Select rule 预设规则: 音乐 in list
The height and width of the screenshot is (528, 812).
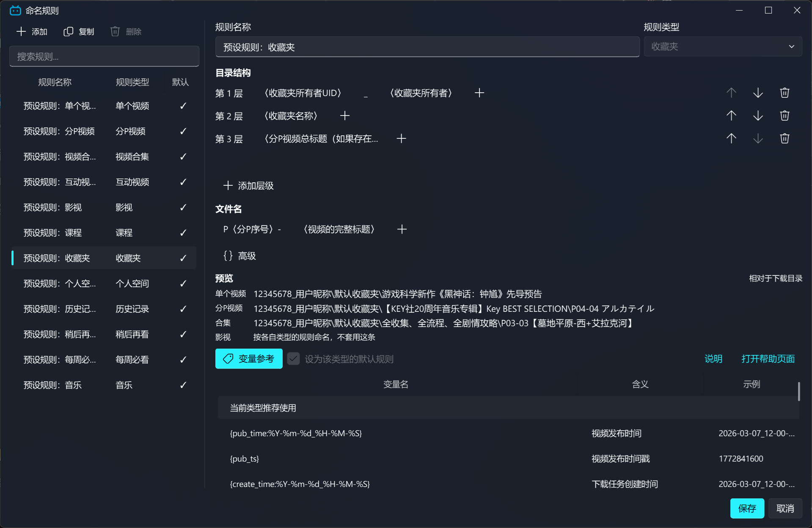click(104, 385)
